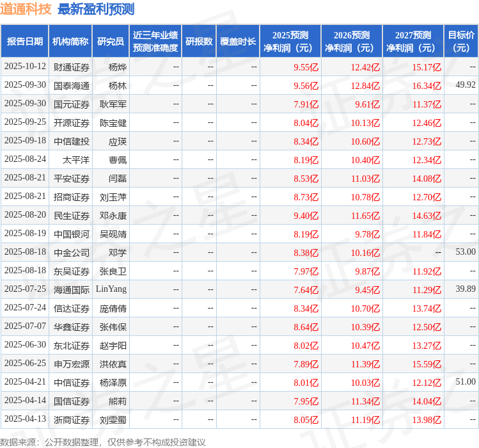This screenshot has height=448, width=479.
Task: Click the target price 51.00
Action: (466, 382)
